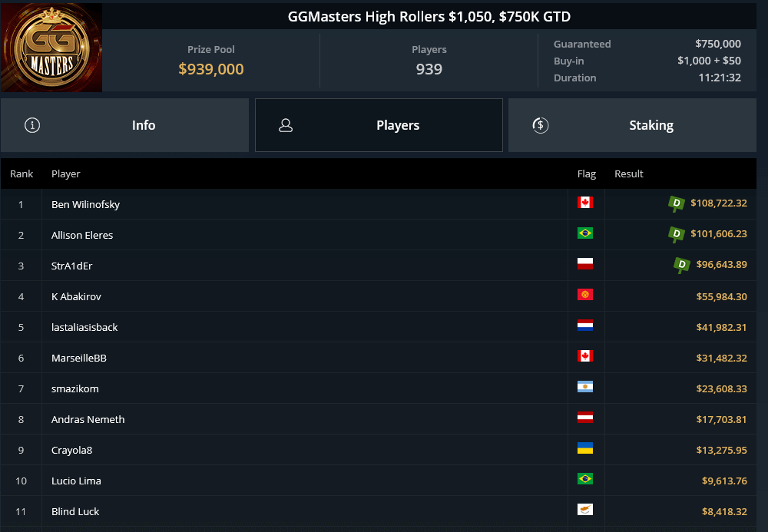
Task: Click the player name Ben Wilinofsky
Action: coord(85,203)
